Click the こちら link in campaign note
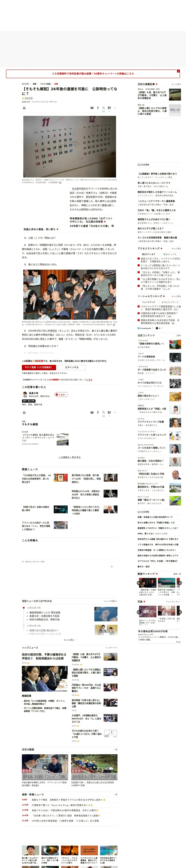 [x=90, y=379]
